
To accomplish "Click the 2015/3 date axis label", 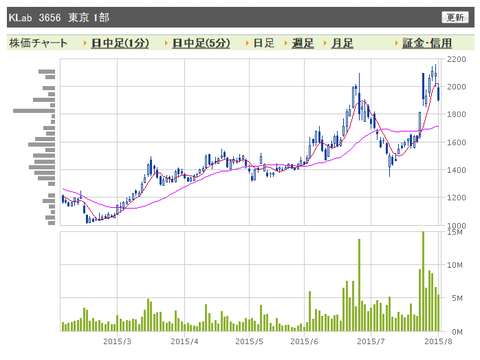I will 117,341.
